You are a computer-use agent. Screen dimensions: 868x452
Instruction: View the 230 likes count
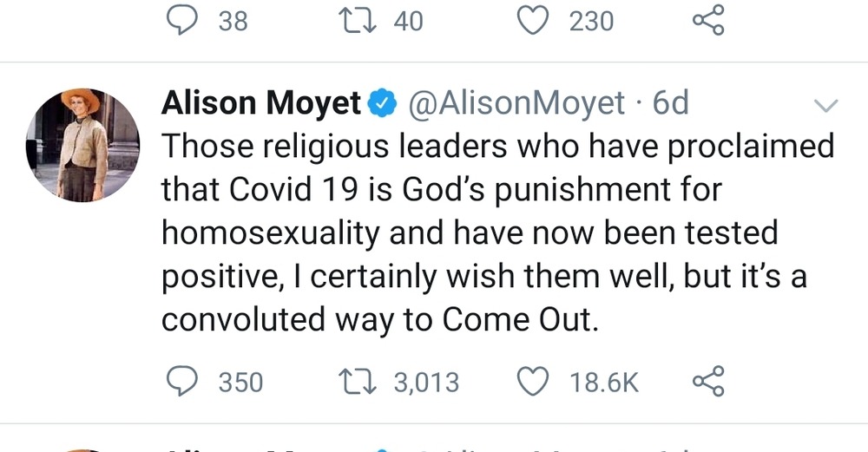point(591,21)
